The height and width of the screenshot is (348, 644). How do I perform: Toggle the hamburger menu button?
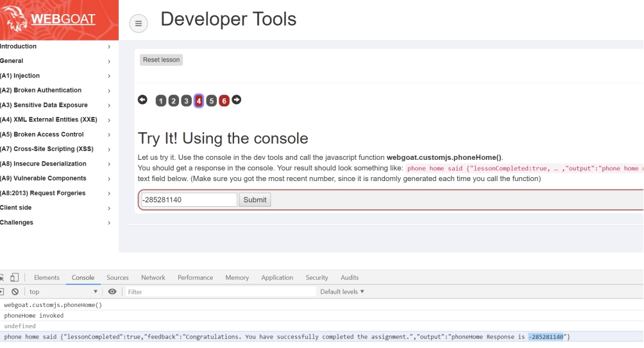(x=139, y=24)
